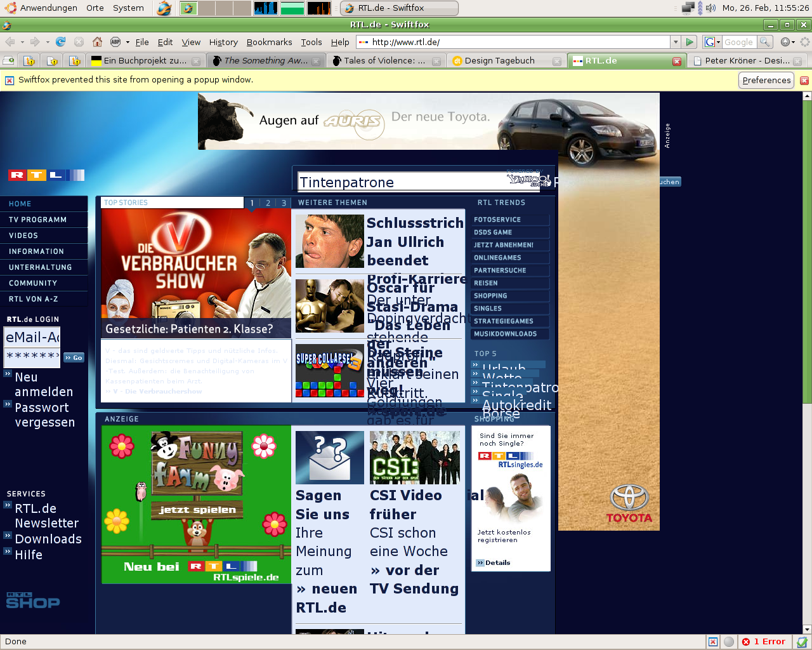This screenshot has height=650, width=812.
Task: Open the Orte panel menu
Action: click(95, 8)
